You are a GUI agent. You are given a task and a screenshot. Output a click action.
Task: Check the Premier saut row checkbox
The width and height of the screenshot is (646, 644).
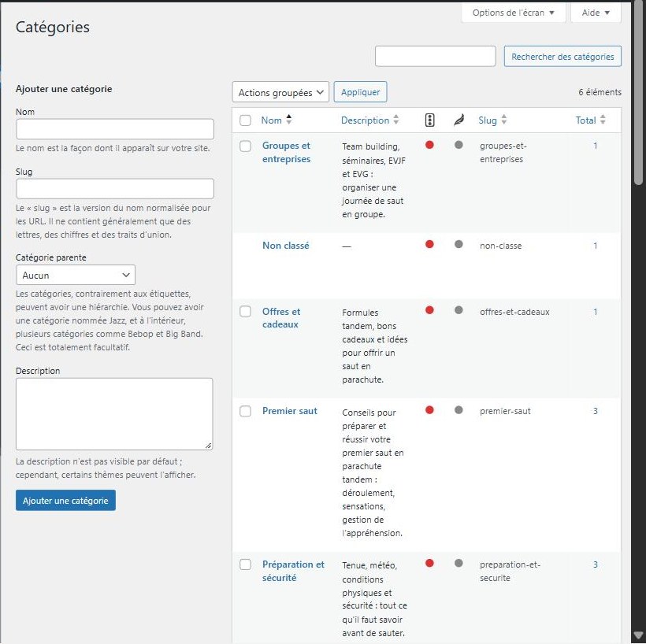pos(245,411)
